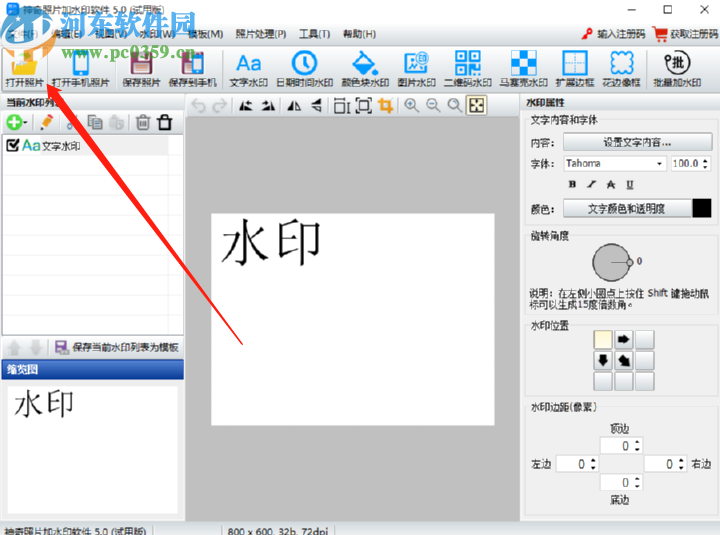The height and width of the screenshot is (535, 720).
Task: Zoom in with magnifier plus icon
Action: click(x=411, y=106)
